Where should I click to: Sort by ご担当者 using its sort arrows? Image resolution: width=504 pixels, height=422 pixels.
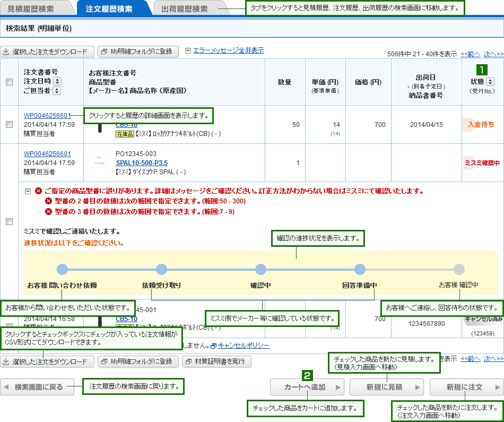pos(56,91)
